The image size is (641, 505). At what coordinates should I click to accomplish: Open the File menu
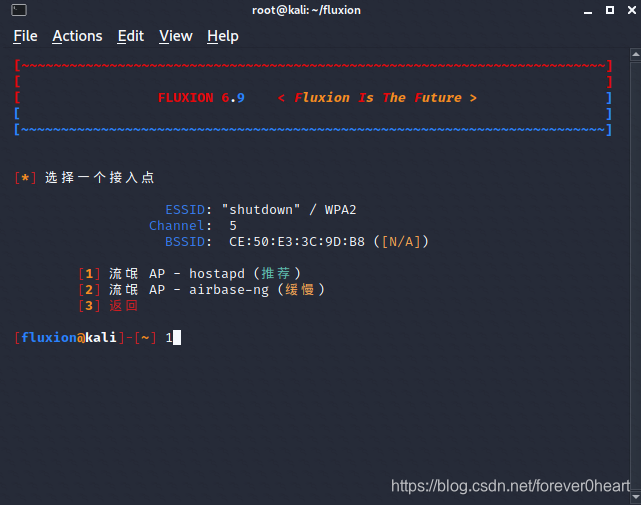25,36
